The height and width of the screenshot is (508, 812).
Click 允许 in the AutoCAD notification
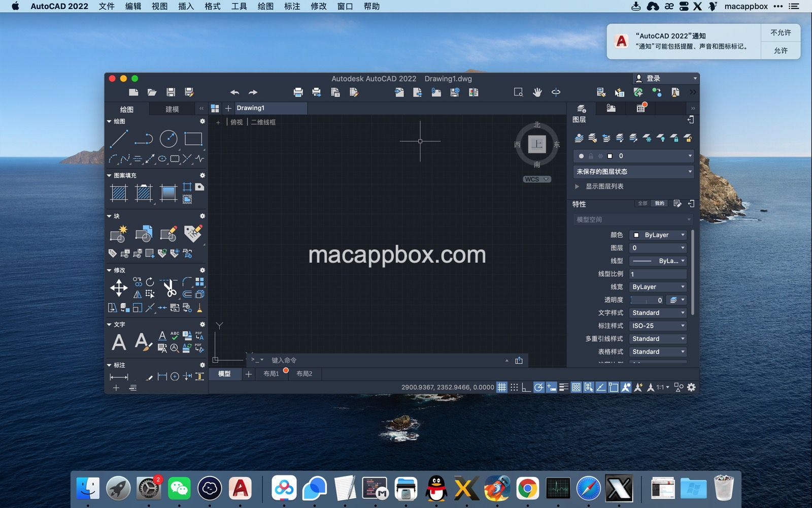pyautogui.click(x=781, y=51)
